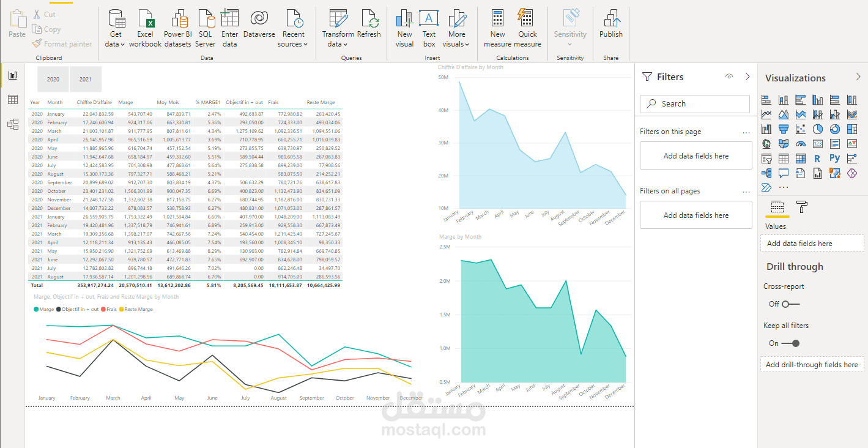Add the Q&A speech bubble visual
The height and width of the screenshot is (448, 868).
784,173
